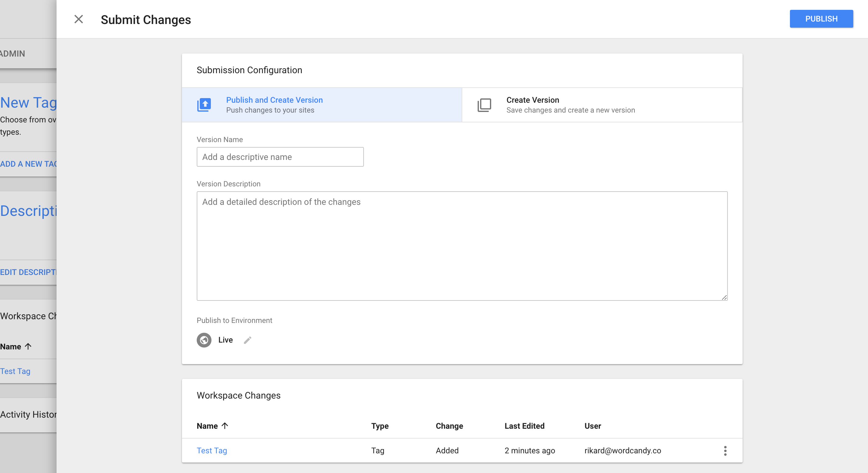Focus the Version Name input field
Viewport: 868px width, 473px height.
coord(280,157)
